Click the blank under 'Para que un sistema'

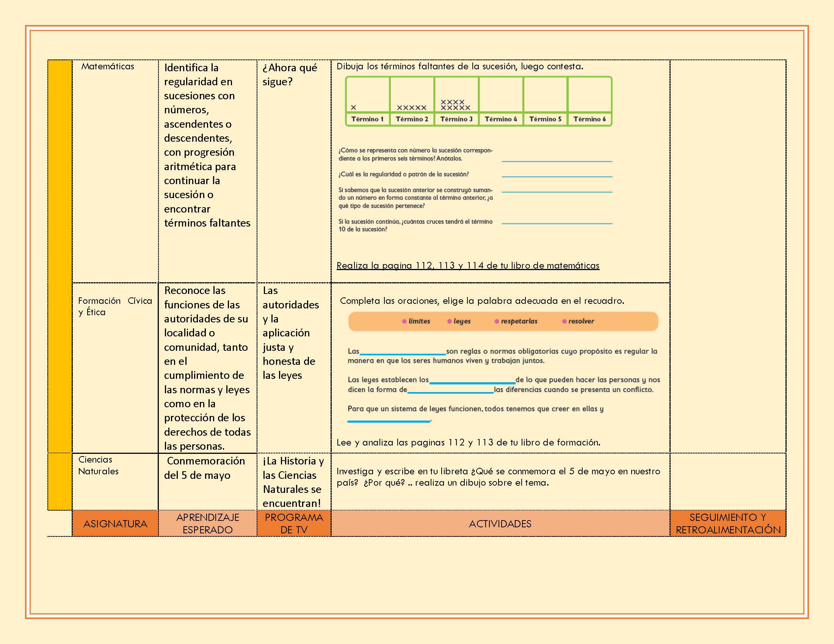(x=389, y=421)
